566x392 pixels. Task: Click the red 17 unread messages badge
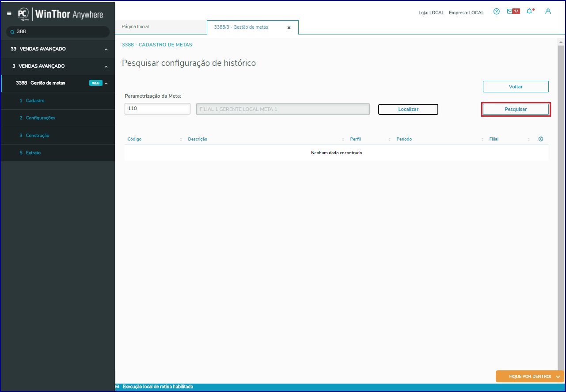(516, 11)
